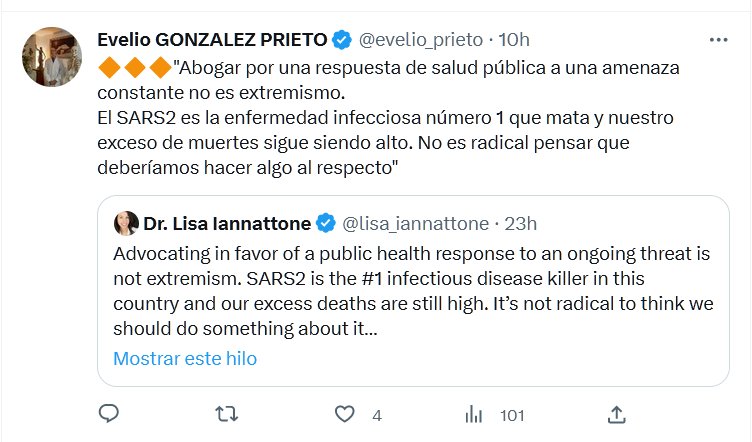The image size is (752, 442).
Task: Open Dr. Lisa Iannattone's small avatar
Action: pos(126,222)
